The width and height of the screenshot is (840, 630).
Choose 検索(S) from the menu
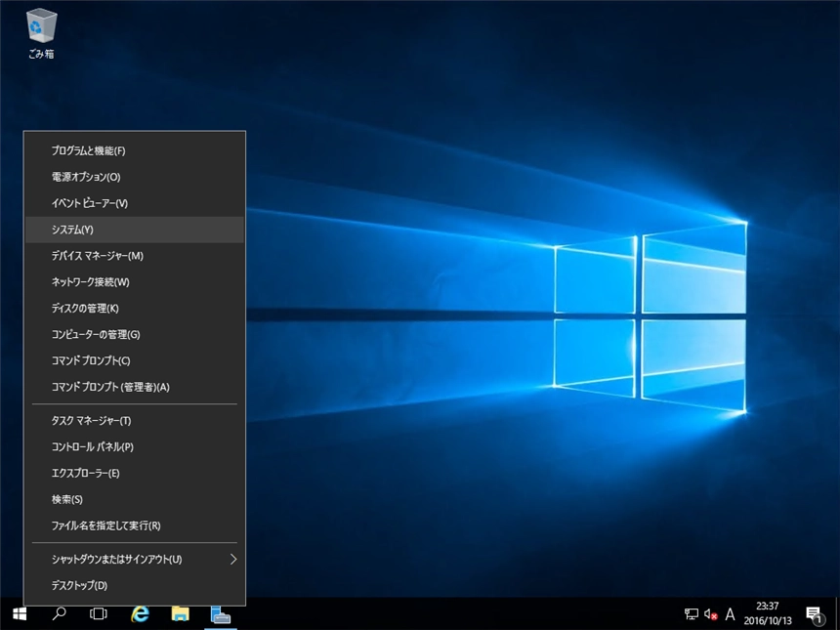(x=135, y=499)
